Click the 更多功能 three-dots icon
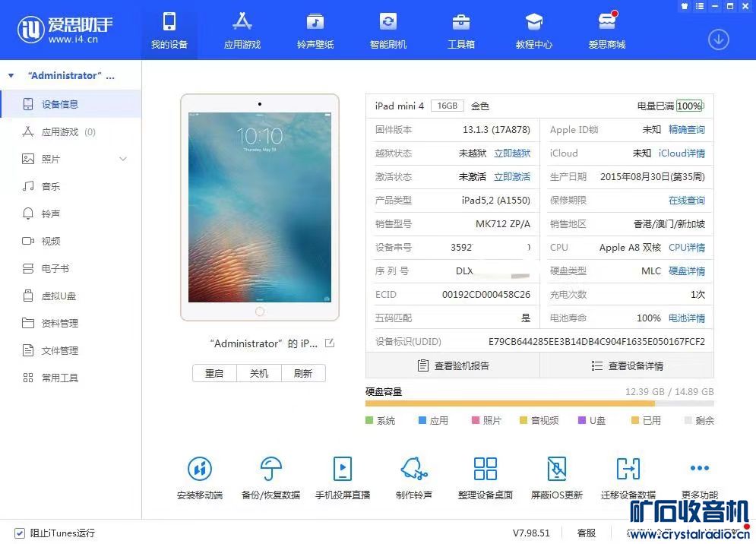Image resolution: width=756 pixels, height=544 pixels. click(700, 468)
